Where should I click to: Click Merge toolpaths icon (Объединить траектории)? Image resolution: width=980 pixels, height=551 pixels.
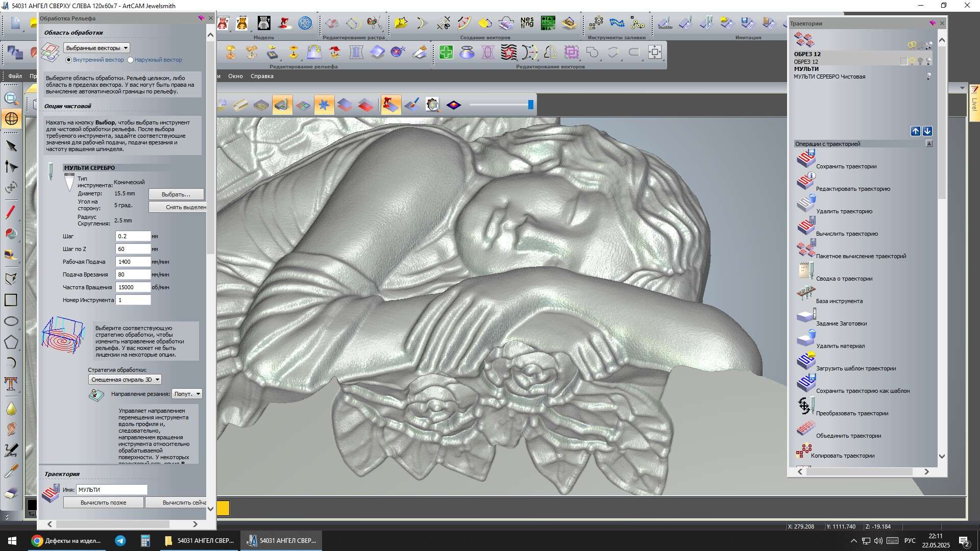click(806, 428)
